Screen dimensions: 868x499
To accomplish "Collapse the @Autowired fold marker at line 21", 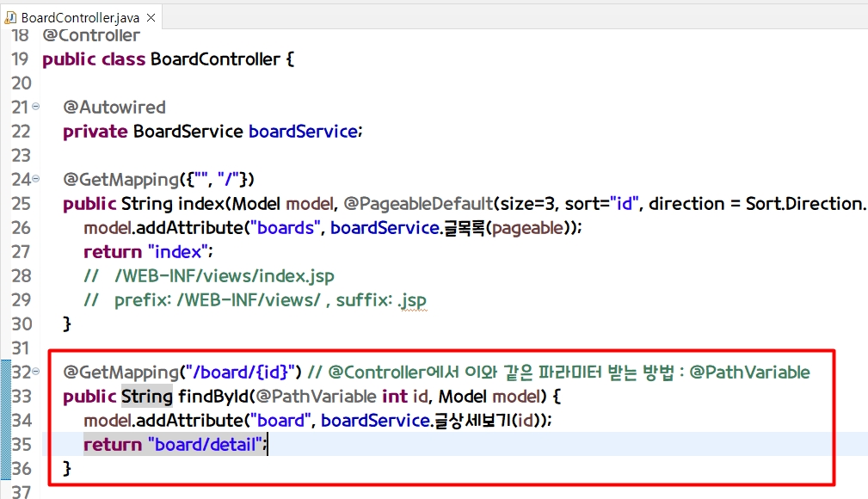I will point(36,107).
